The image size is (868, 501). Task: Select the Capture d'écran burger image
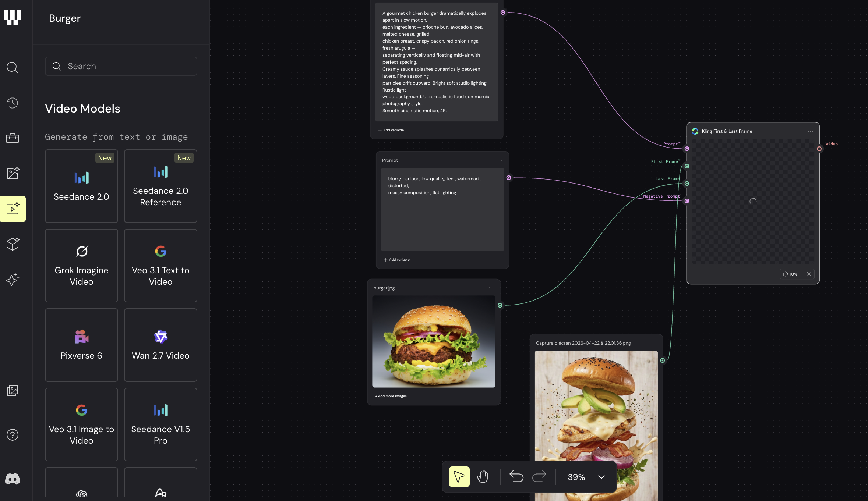click(596, 426)
